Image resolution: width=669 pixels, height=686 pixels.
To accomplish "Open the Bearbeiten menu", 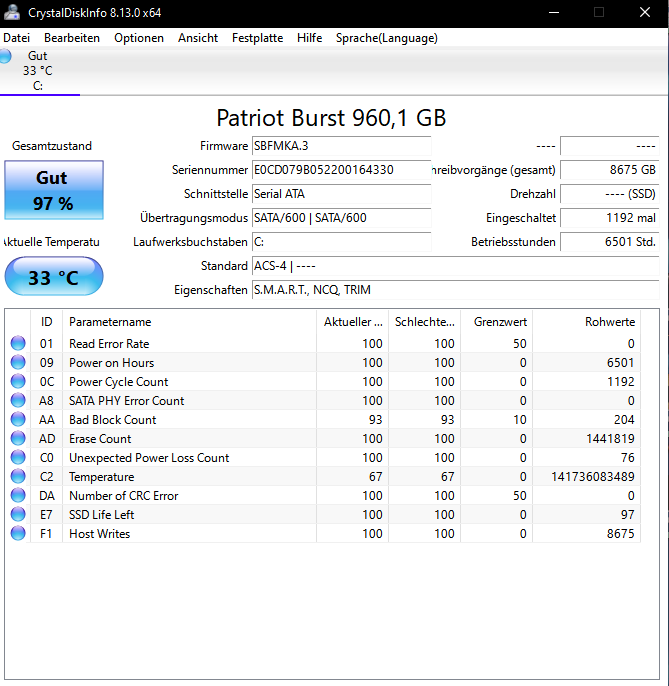I will pyautogui.click(x=72, y=38).
